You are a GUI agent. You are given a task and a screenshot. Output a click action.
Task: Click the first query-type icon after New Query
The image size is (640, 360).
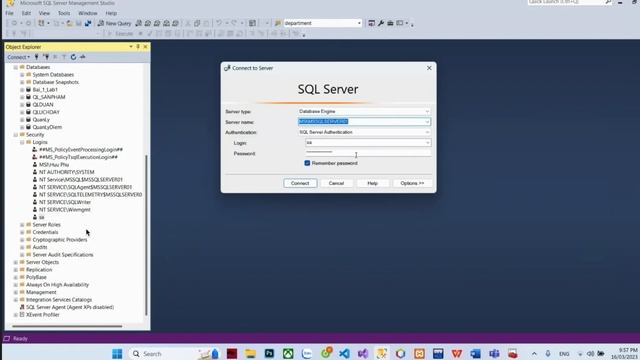coord(139,23)
